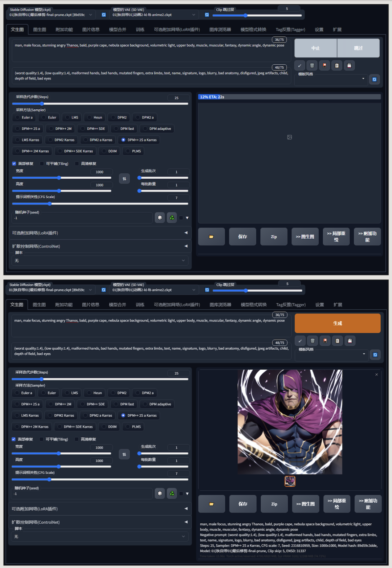392x568 pixels.
Task: Open Stable Diffusion checkpoint dropdown, upper screenshot
Action: pos(52,15)
